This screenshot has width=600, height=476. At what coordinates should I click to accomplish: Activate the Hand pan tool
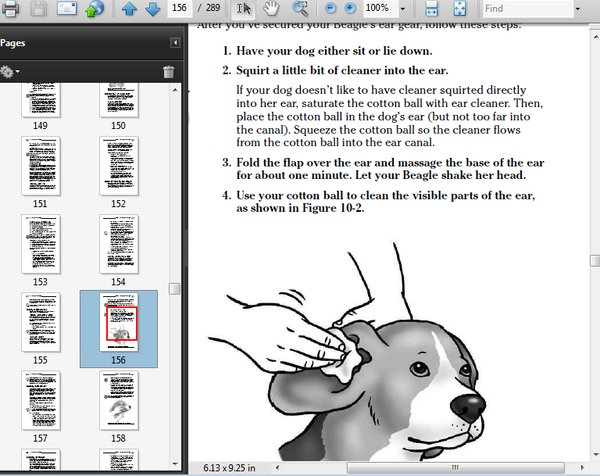click(x=271, y=9)
